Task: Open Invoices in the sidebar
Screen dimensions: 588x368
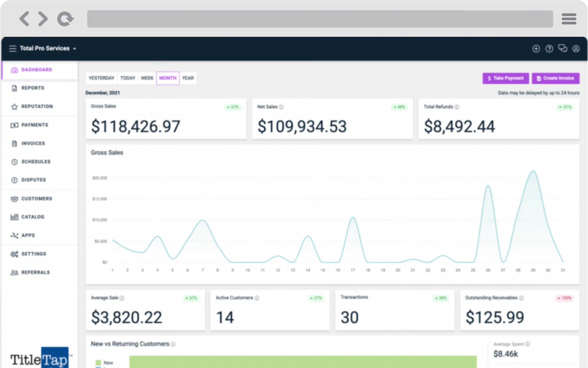Action: coord(40,143)
